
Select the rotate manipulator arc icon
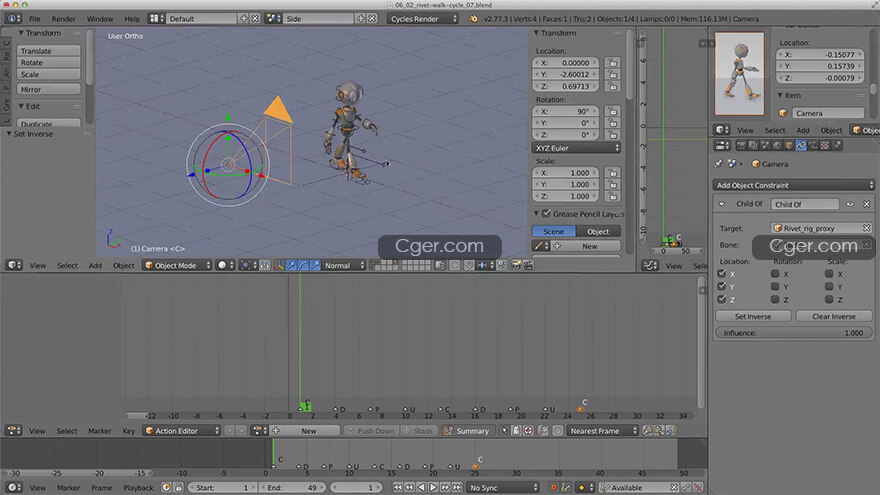click(303, 265)
